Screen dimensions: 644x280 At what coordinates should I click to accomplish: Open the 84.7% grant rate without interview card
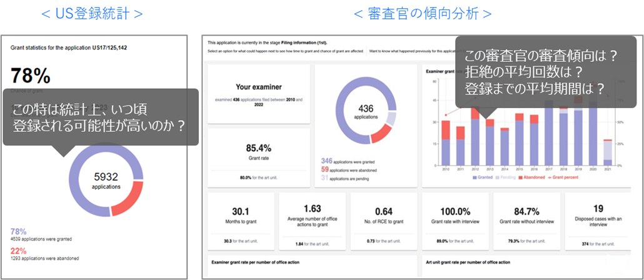pyautogui.click(x=526, y=221)
